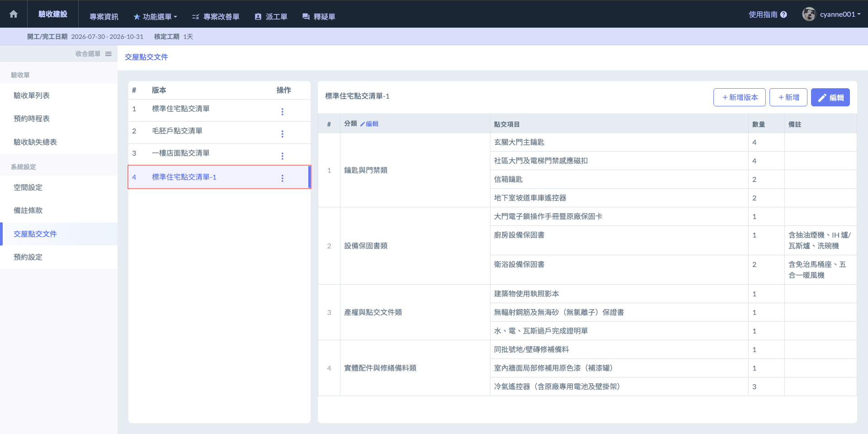Click the 新增 button
Viewport: 868px width, 434px height.
tap(788, 97)
